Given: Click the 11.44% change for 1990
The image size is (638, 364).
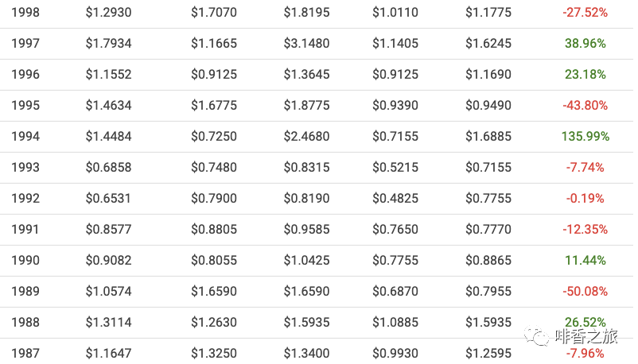Looking at the screenshot, I should [585, 261].
